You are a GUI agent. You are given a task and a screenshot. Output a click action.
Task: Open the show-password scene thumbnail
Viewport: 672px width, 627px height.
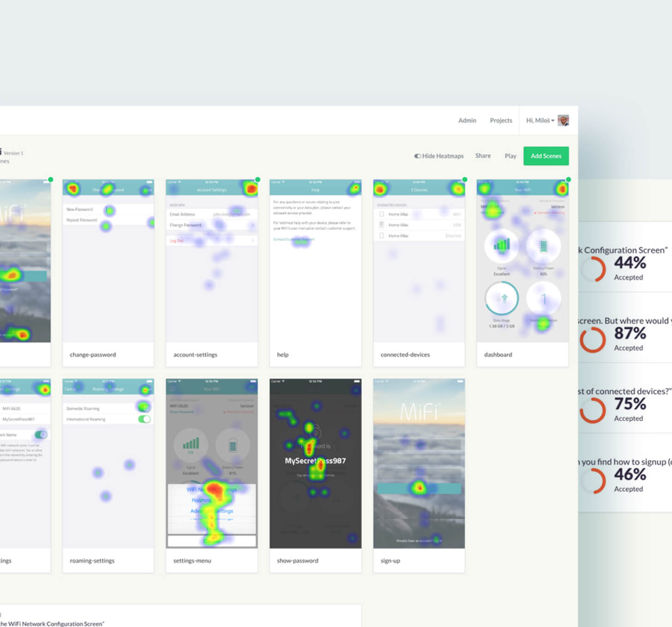pos(315,464)
